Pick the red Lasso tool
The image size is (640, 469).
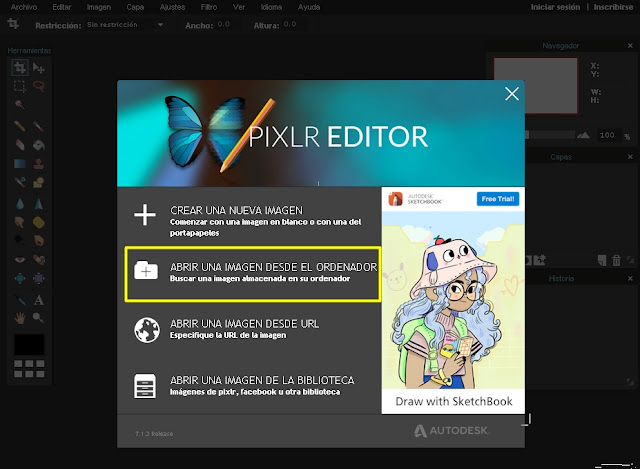click(39, 86)
